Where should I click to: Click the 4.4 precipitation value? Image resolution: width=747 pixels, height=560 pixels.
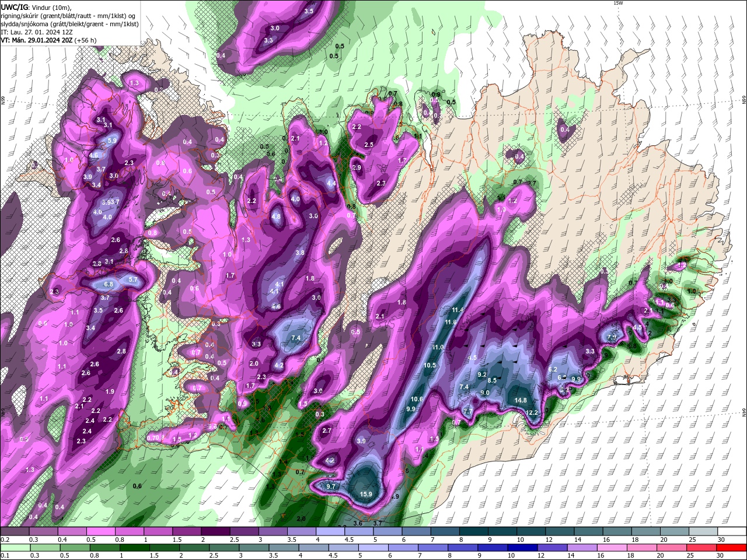coord(331,183)
